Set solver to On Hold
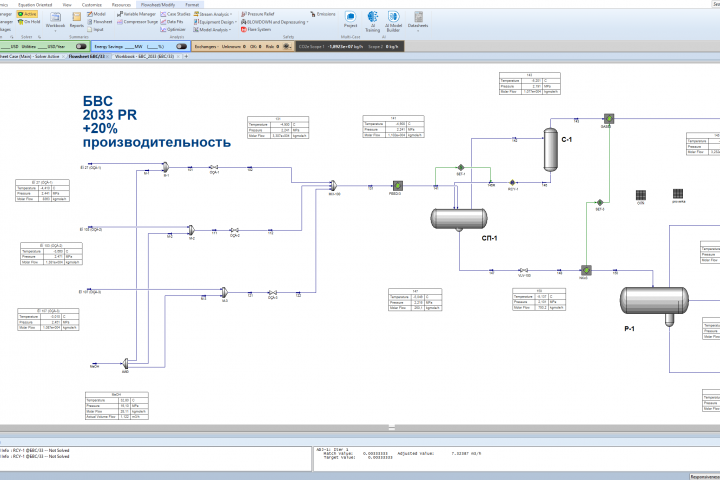The width and height of the screenshot is (720, 480). coord(29,22)
